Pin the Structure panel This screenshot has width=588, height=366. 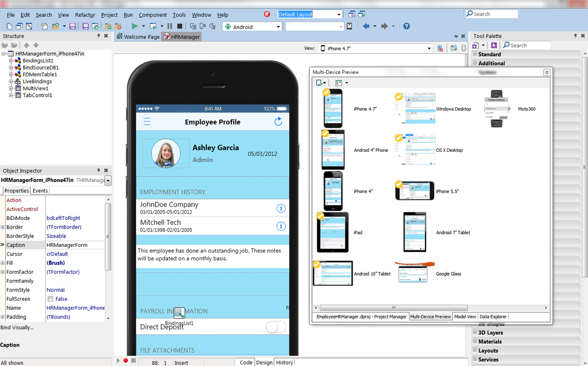tap(99, 36)
